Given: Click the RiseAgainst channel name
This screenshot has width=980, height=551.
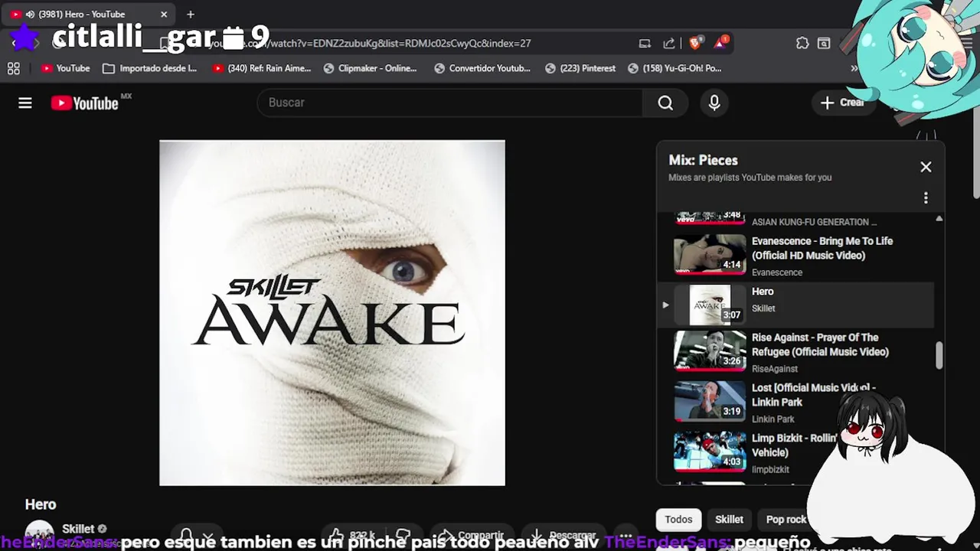Looking at the screenshot, I should tap(774, 369).
